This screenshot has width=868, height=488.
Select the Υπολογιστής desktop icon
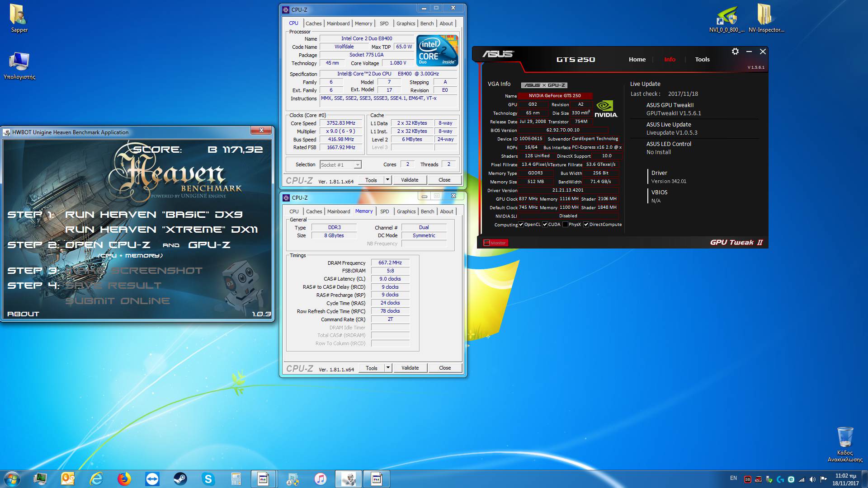coord(19,66)
